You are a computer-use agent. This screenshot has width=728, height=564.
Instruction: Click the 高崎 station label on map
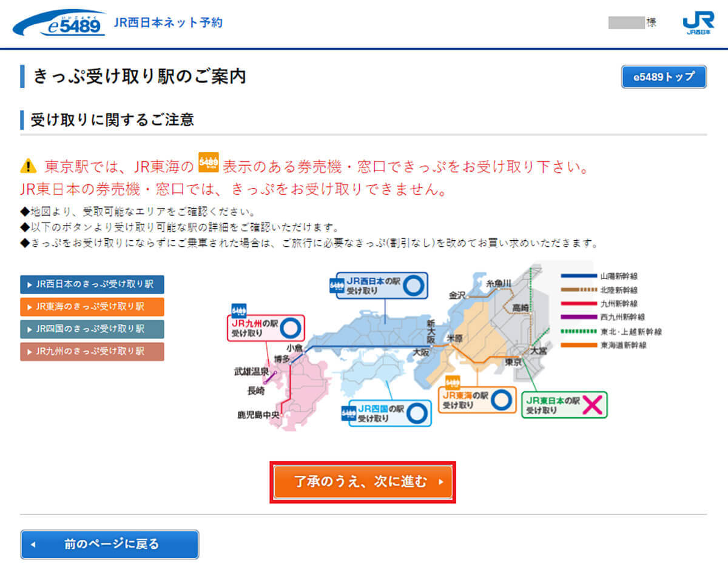click(520, 307)
